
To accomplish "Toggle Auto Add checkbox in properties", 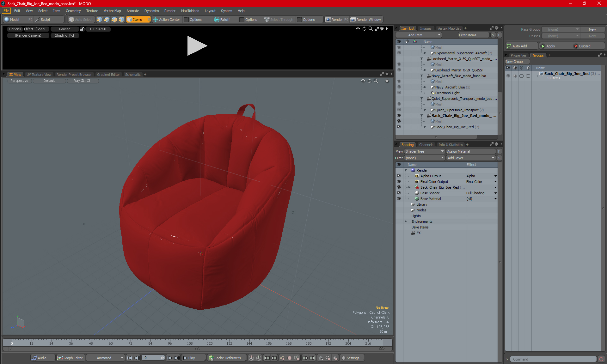I will 520,46.
